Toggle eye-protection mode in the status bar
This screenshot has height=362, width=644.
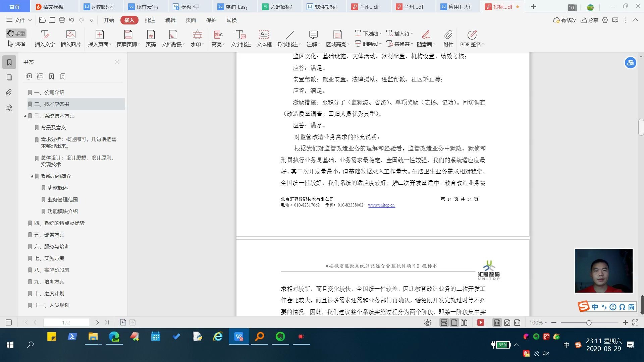(427, 322)
